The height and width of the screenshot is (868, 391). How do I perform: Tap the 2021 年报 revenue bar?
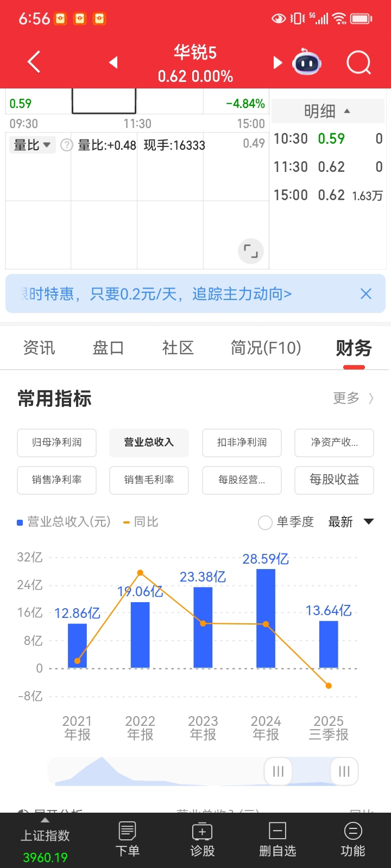(x=77, y=646)
